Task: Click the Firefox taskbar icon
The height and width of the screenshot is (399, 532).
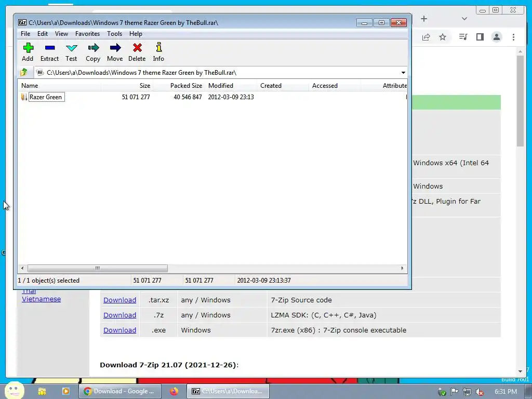Action: (174, 391)
